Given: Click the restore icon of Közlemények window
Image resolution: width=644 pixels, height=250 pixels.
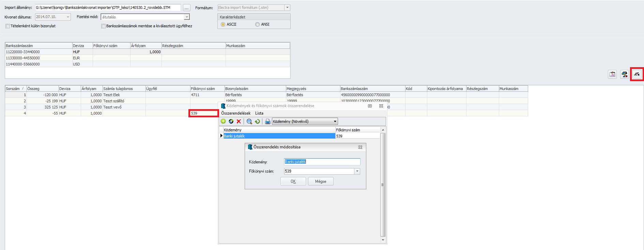Looking at the screenshot, I should [370, 106].
